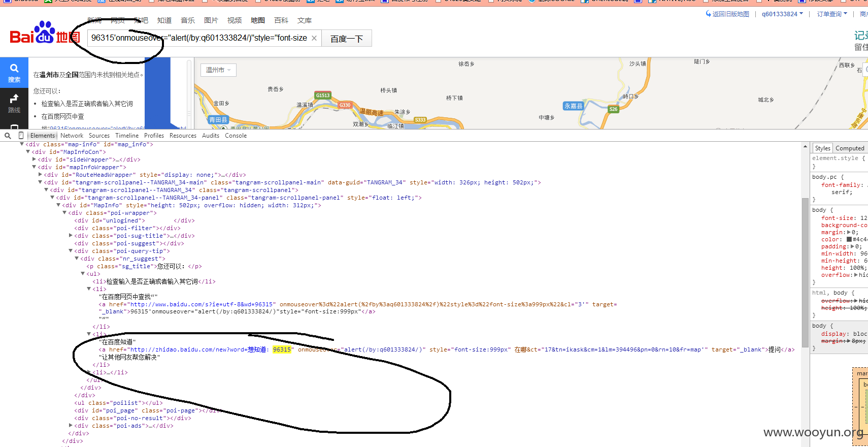
Task: Expand the margin property triangle in body styles
Action: 849,232
